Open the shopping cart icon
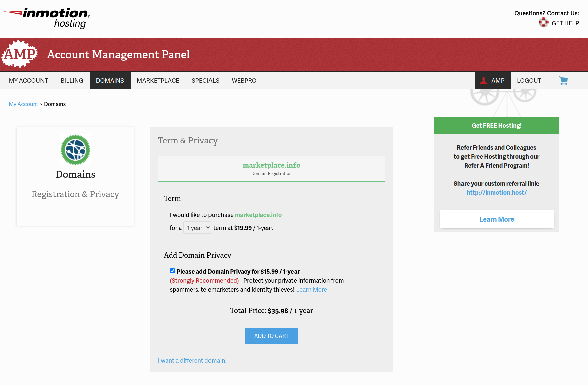 [563, 81]
